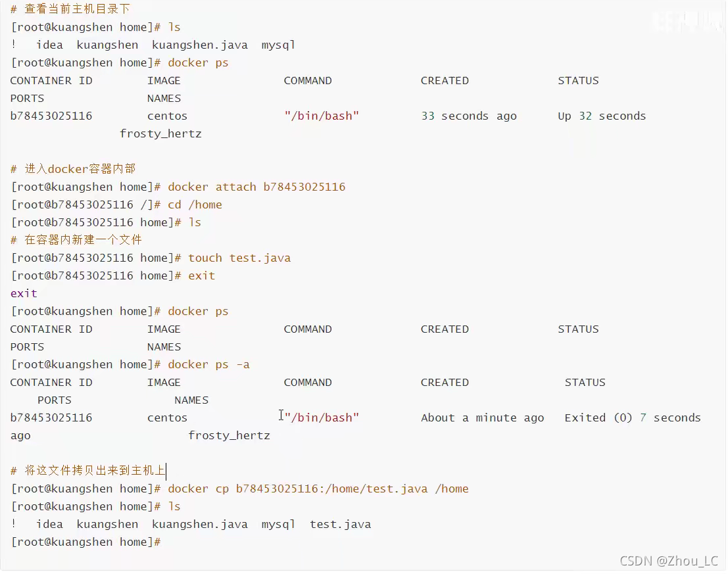
Task: Click the CSDN @Zhou_LC watermark
Action: 669,561
